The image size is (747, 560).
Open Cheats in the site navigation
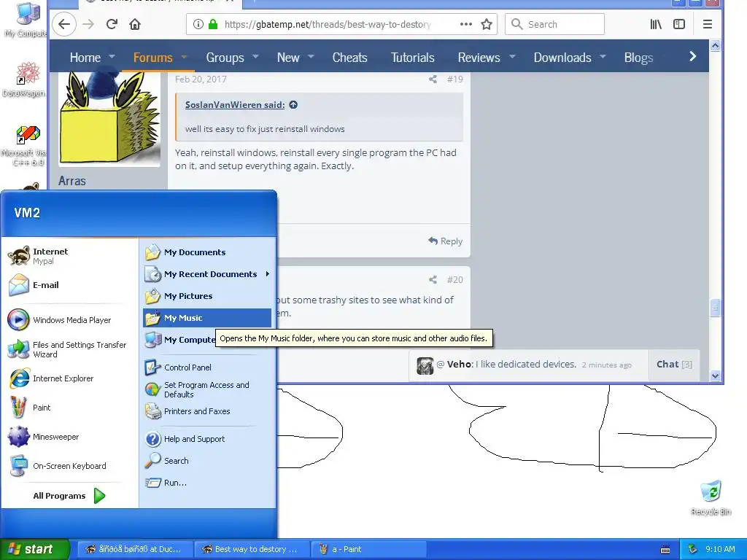(349, 58)
